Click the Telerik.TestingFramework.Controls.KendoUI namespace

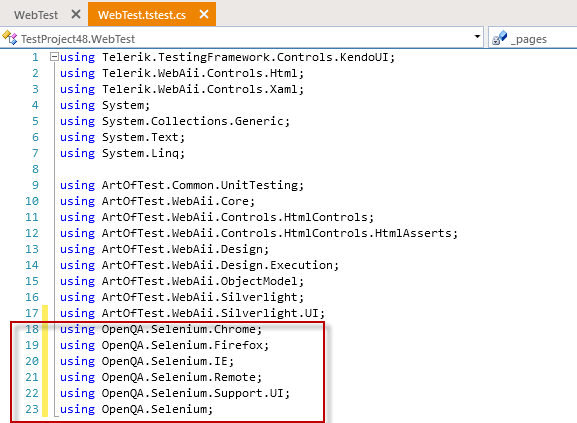(245, 57)
